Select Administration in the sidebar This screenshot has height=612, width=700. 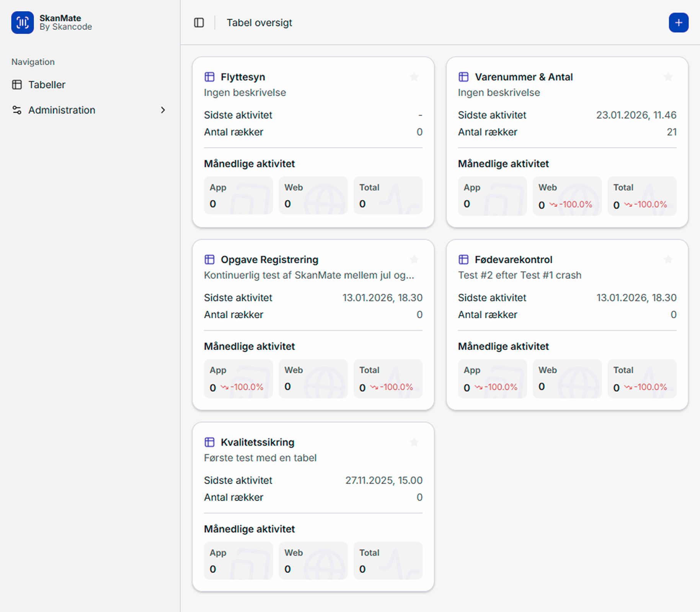coord(62,110)
